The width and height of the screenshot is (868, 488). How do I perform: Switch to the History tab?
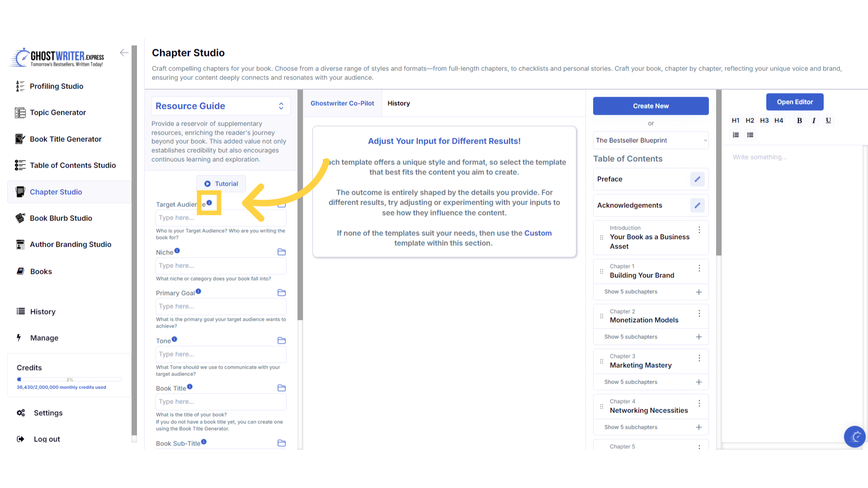[398, 103]
